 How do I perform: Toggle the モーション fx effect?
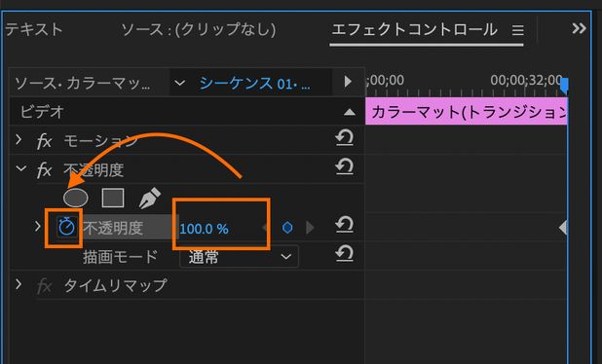click(x=45, y=141)
